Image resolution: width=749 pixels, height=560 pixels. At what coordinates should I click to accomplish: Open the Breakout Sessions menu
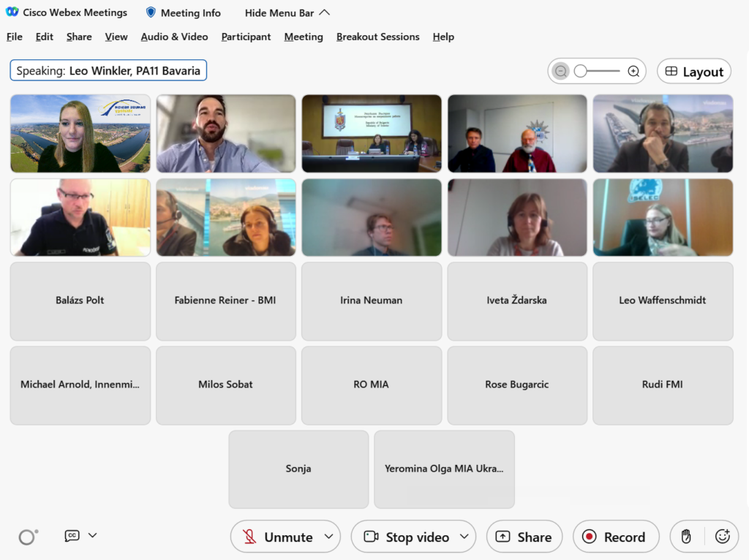point(377,37)
